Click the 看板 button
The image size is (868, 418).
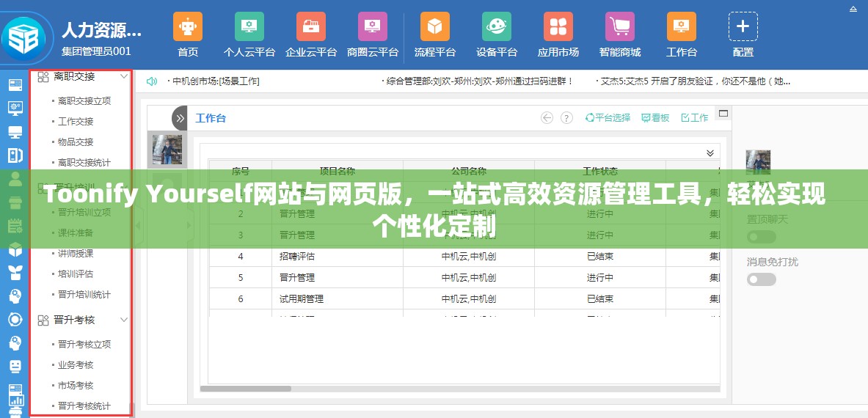pyautogui.click(x=655, y=118)
